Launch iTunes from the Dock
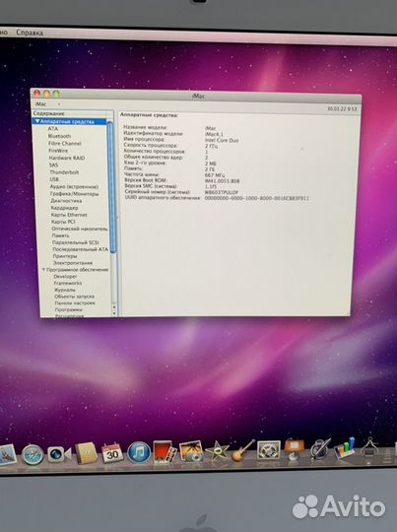This screenshot has height=532, width=397. coord(139,452)
